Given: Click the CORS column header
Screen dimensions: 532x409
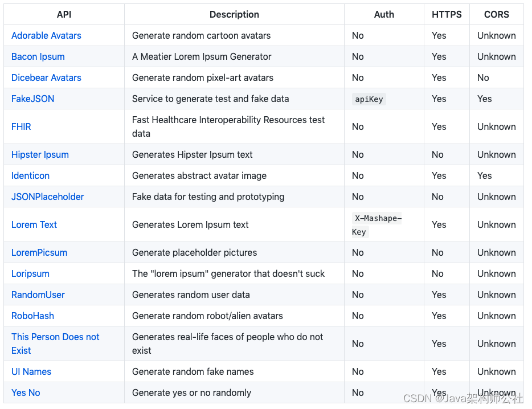Looking at the screenshot, I should click(x=496, y=14).
